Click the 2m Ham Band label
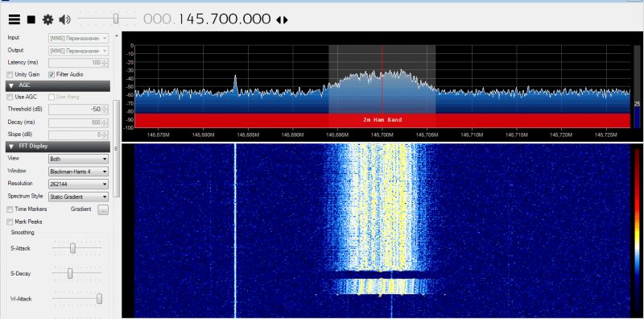Screen dimensions: 644x319 point(382,120)
